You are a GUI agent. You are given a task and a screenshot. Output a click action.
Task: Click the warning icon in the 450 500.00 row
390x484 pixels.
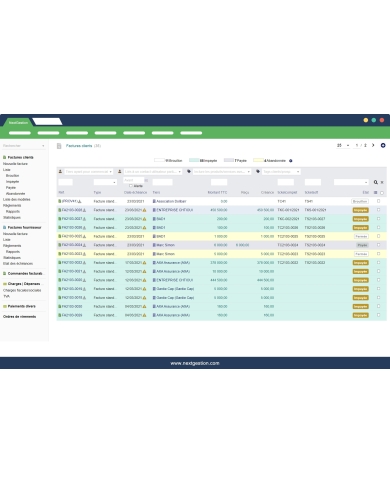144,210
